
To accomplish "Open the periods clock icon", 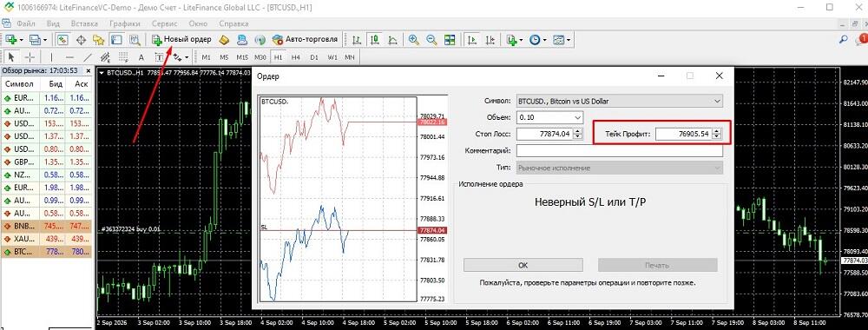I will tap(535, 40).
